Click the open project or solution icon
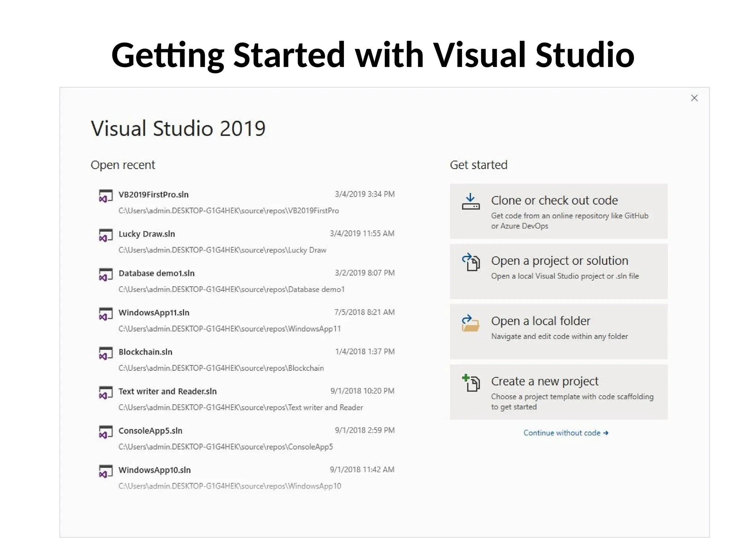Screen dimensions: 747x560 pos(471,262)
